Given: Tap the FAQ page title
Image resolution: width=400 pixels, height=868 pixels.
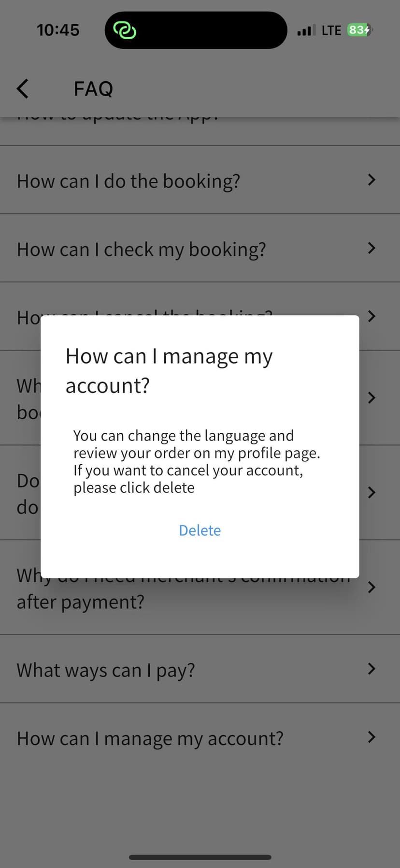Looking at the screenshot, I should tap(93, 89).
